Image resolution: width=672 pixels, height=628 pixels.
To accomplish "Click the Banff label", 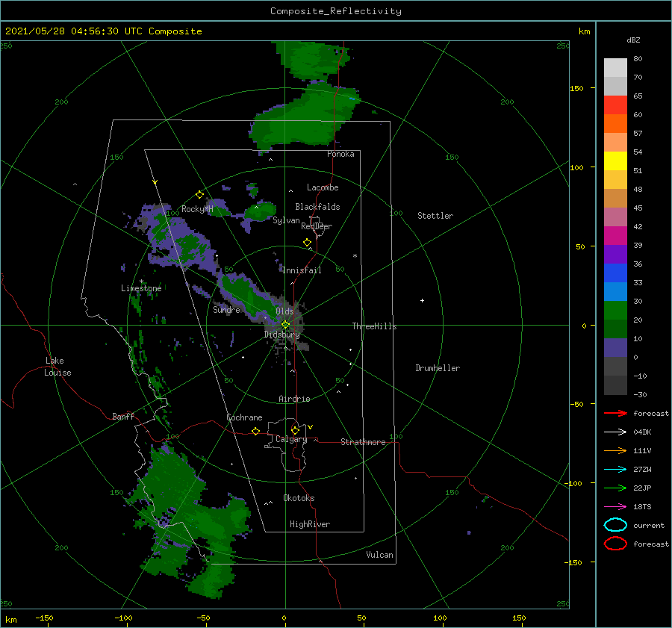I will pyautogui.click(x=123, y=416).
